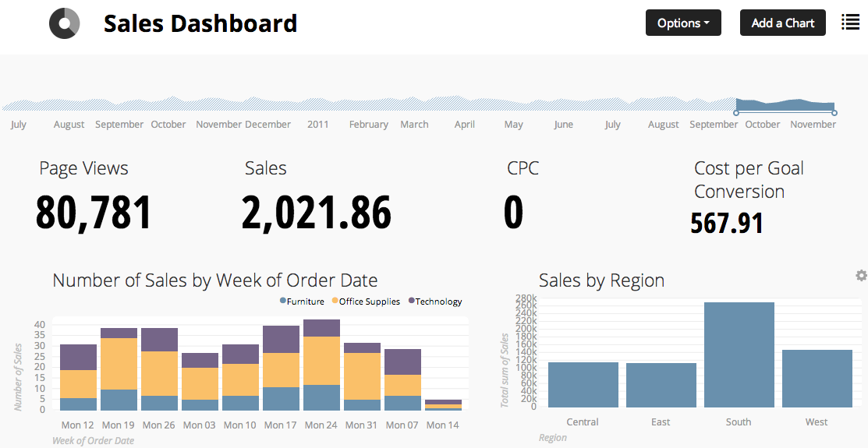Click Cost per Goal Conversion value

[x=726, y=224]
